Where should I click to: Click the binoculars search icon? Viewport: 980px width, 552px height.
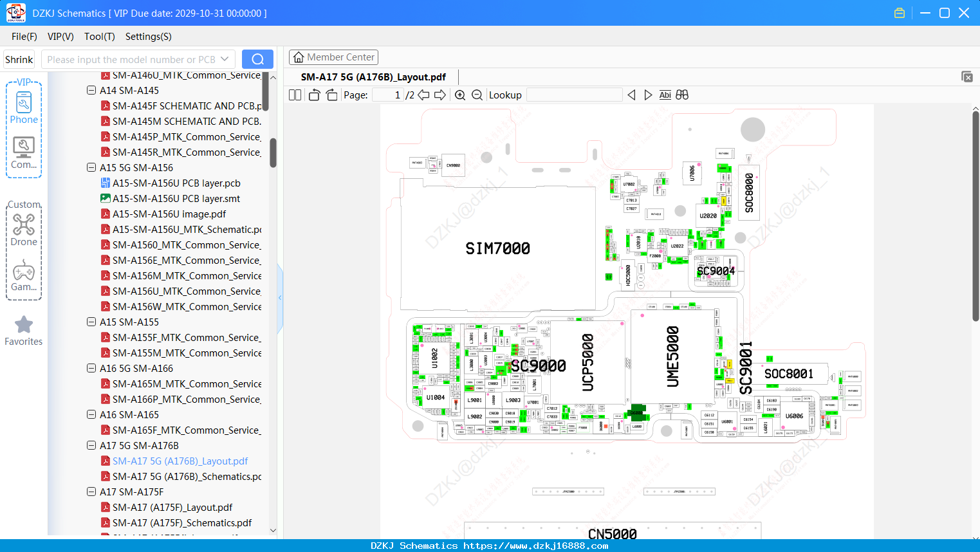pos(682,95)
